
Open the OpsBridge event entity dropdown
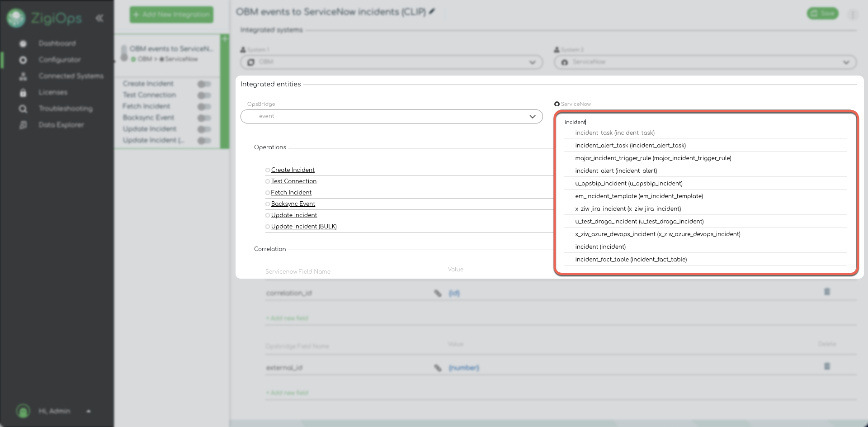pos(392,116)
